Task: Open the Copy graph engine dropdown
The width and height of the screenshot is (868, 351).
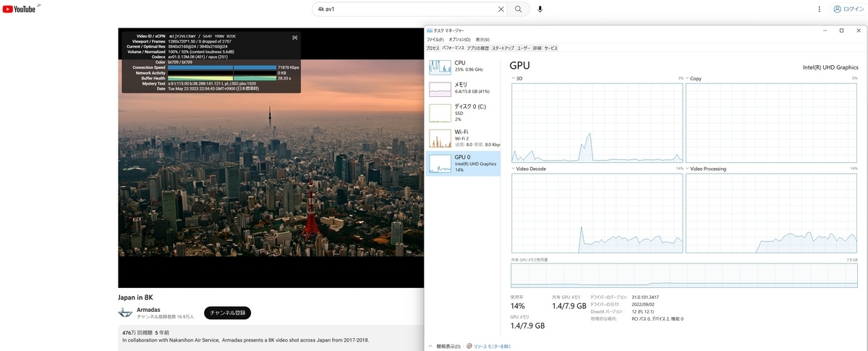Action: click(x=693, y=78)
